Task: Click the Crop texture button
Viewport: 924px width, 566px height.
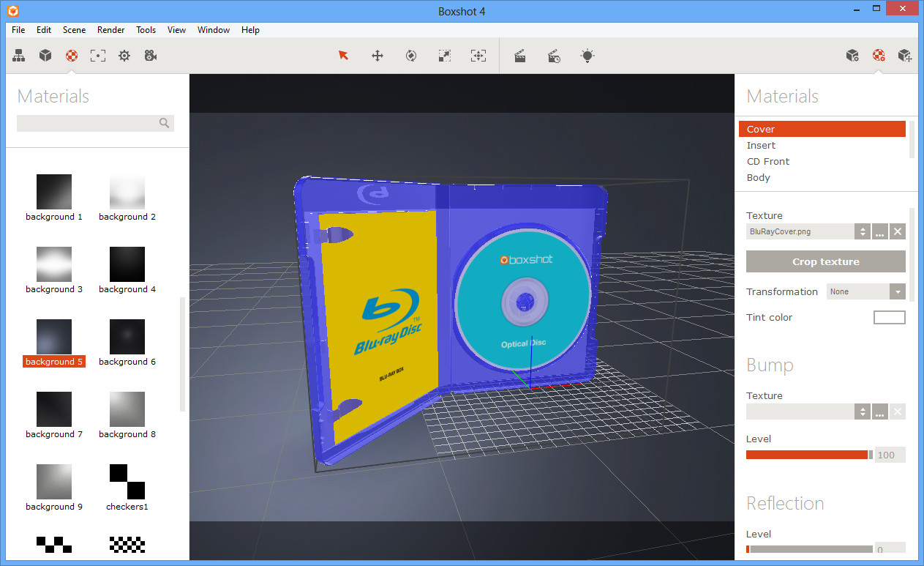Action: pyautogui.click(x=826, y=261)
